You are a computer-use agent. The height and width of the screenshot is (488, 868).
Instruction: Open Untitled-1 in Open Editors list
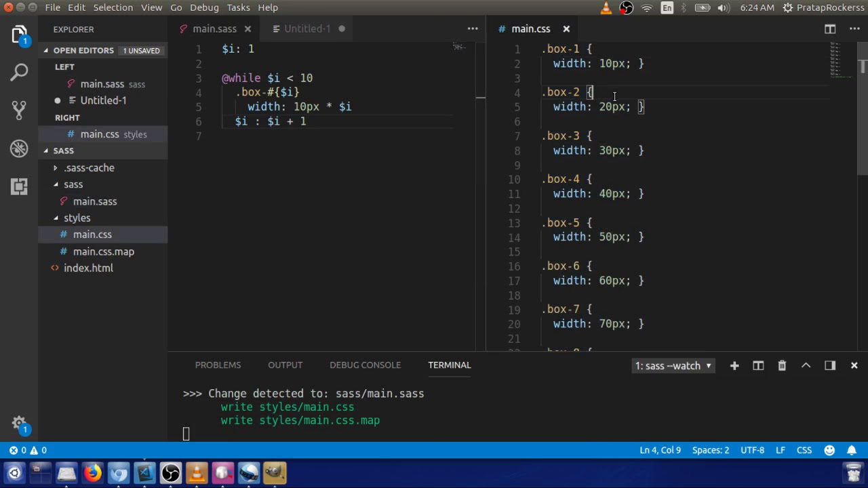click(x=103, y=100)
